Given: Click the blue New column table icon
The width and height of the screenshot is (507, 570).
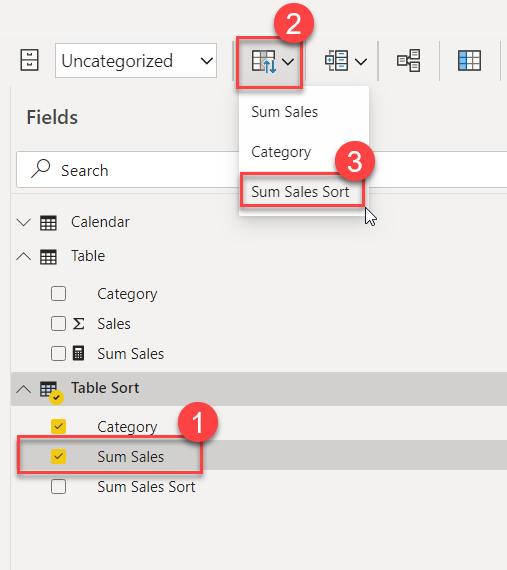Looking at the screenshot, I should (469, 61).
